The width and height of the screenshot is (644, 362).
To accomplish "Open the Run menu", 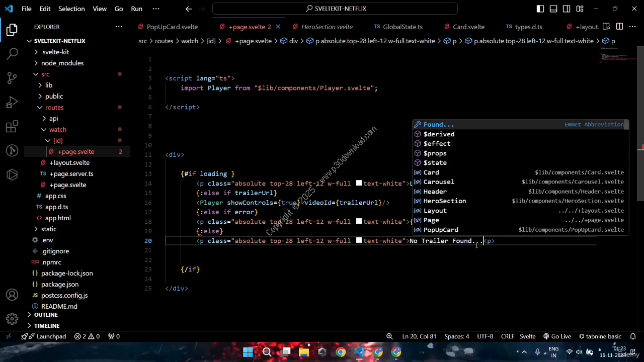I will pos(136,9).
